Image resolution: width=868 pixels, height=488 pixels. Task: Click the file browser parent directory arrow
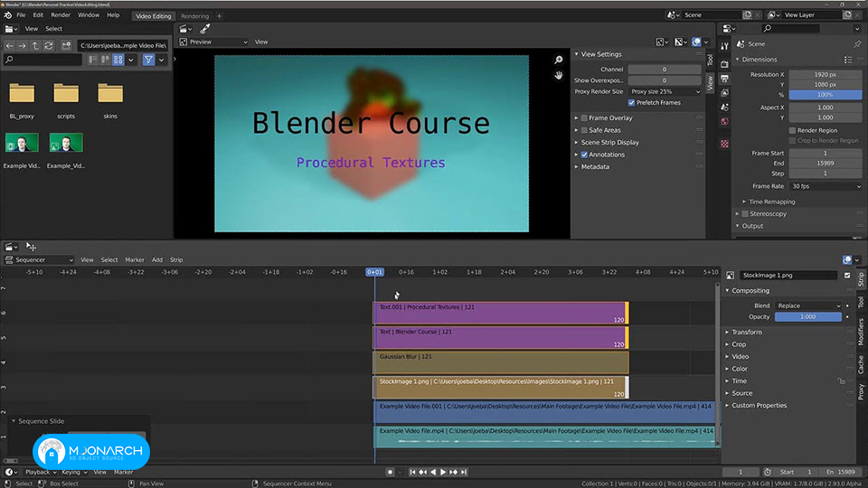tap(35, 45)
